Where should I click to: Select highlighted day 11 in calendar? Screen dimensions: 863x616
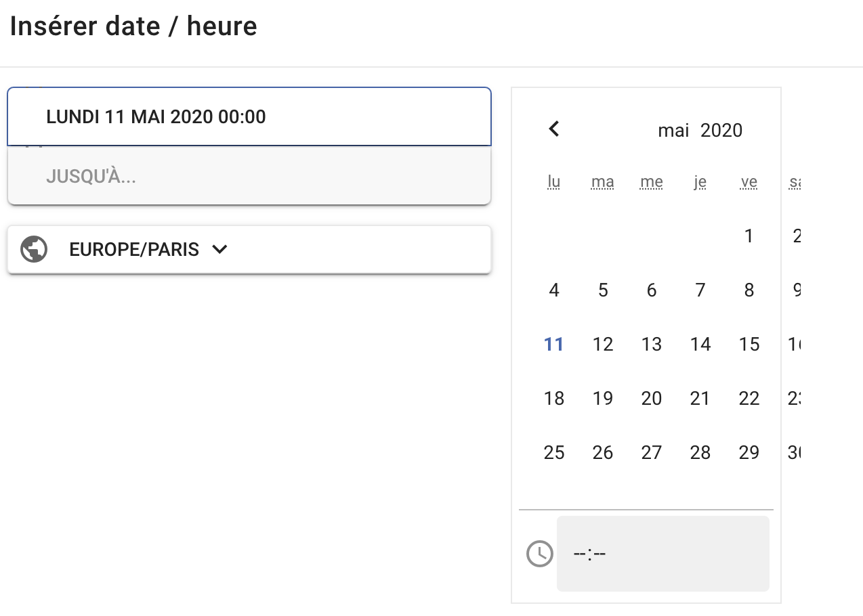554,344
